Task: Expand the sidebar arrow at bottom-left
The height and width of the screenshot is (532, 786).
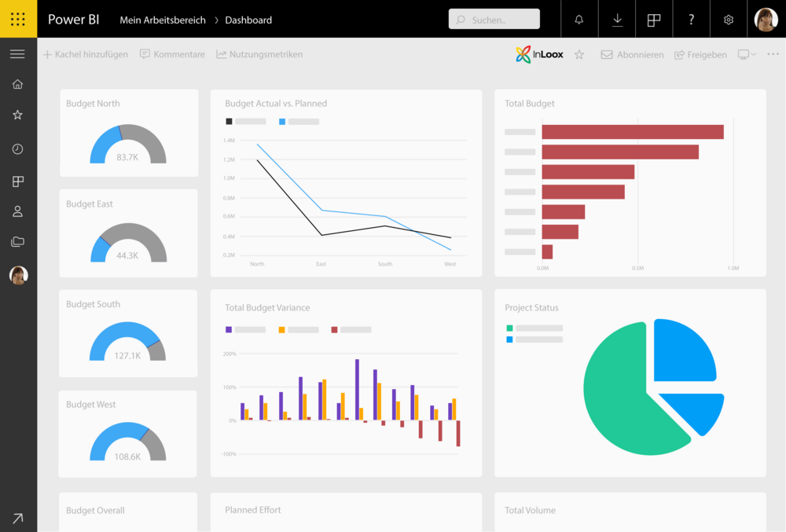Action: point(17,518)
